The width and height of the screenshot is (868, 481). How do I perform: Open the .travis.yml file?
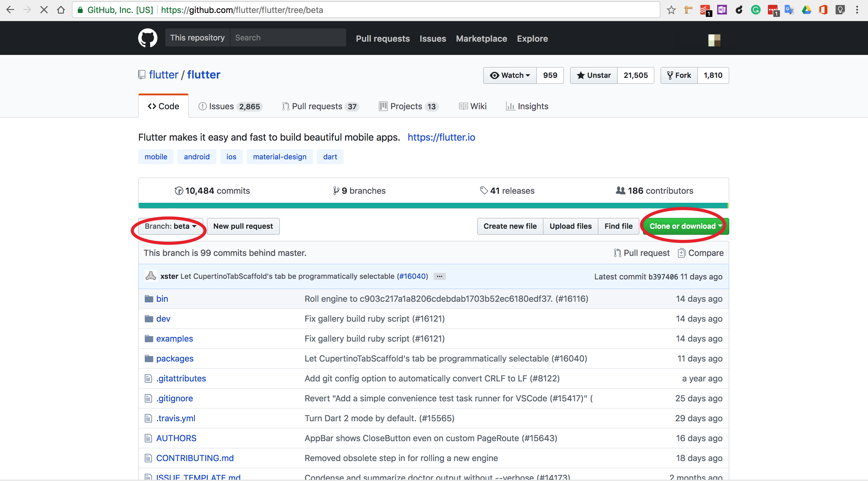tap(176, 418)
